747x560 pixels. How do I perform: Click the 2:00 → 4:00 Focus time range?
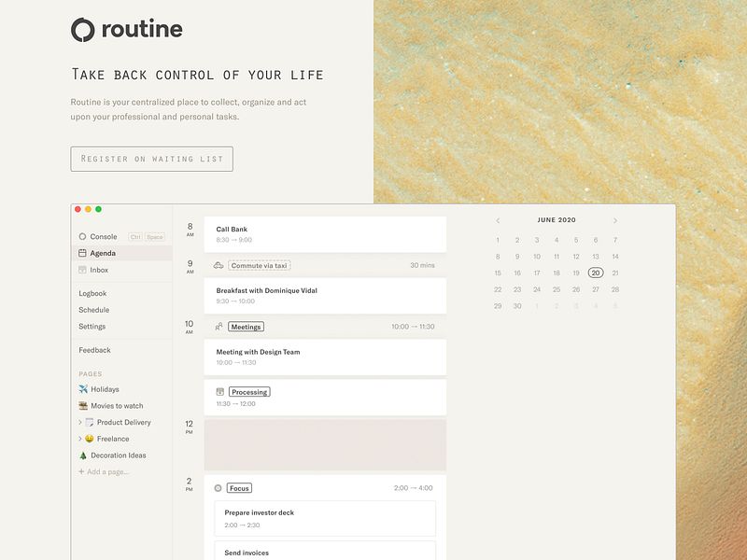point(413,488)
